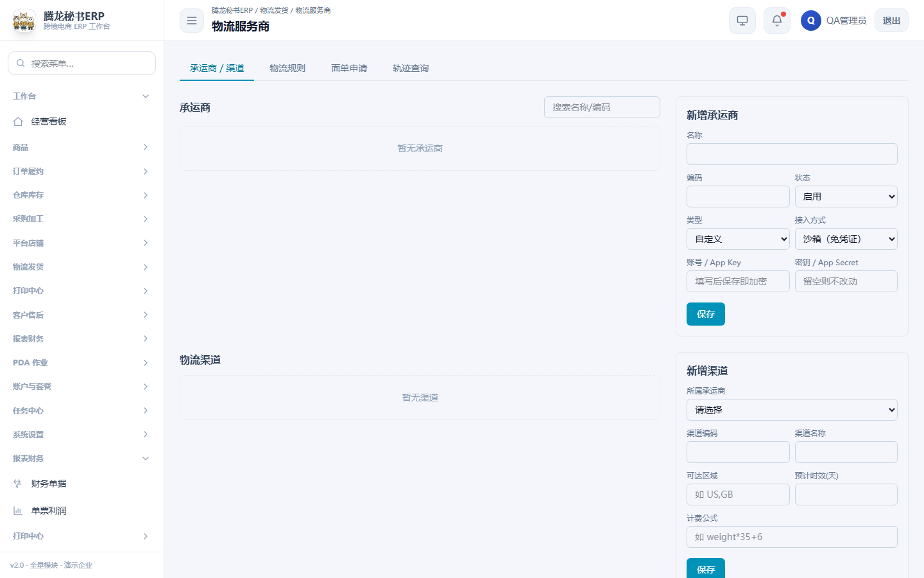Click the QA管理员 avatar circle
This screenshot has width=924, height=578.
point(811,21)
